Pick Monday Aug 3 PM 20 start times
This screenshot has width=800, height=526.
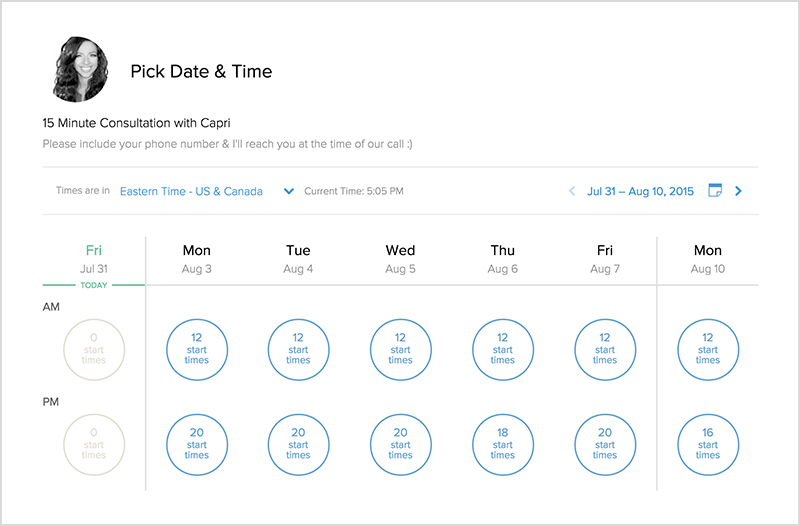click(x=197, y=444)
